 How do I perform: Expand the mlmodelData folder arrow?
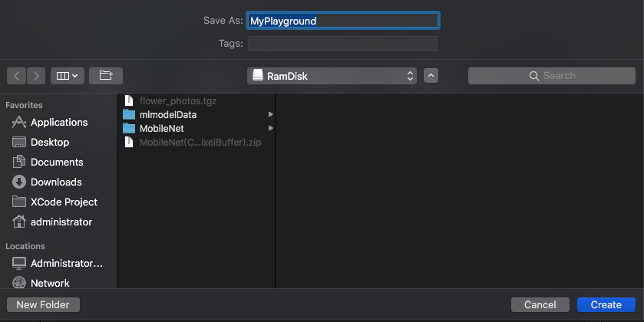(x=270, y=115)
